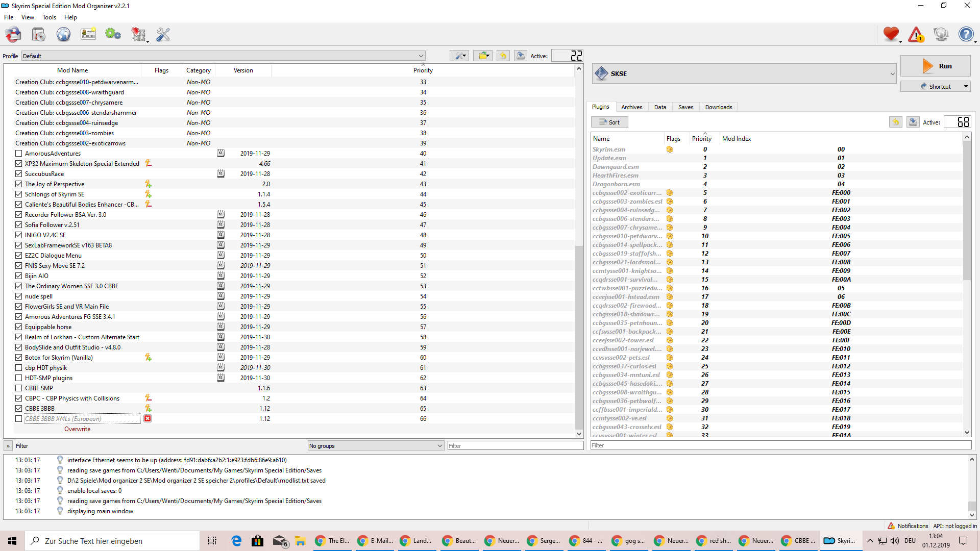Open the SKSE executable dropdown
The width and height of the screenshot is (980, 551).
[x=744, y=73]
